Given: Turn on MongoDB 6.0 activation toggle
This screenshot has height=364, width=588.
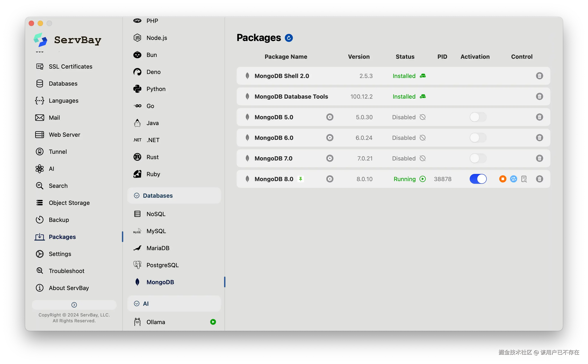Looking at the screenshot, I should (x=478, y=138).
